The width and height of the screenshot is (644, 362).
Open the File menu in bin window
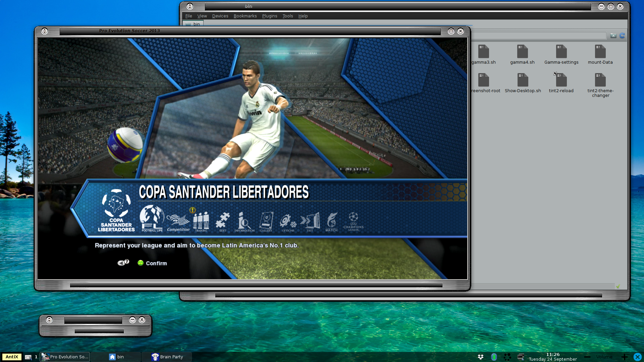click(189, 16)
